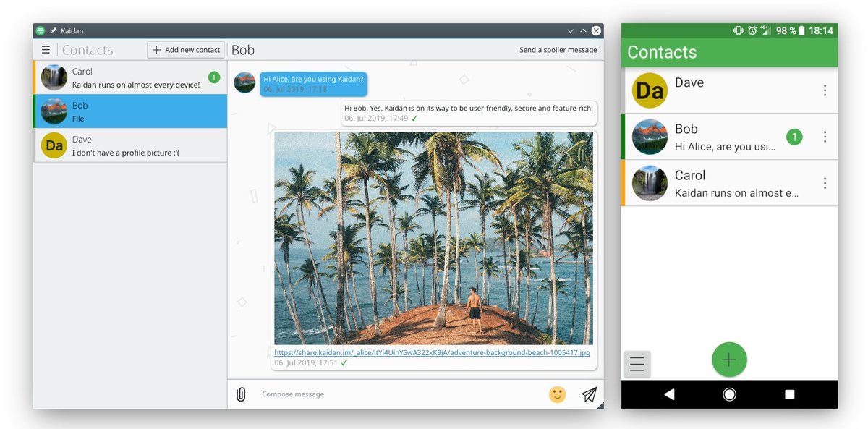Click Bob's mountain avatar on phone
Screen dimensions: 868x429
pyautogui.click(x=650, y=137)
